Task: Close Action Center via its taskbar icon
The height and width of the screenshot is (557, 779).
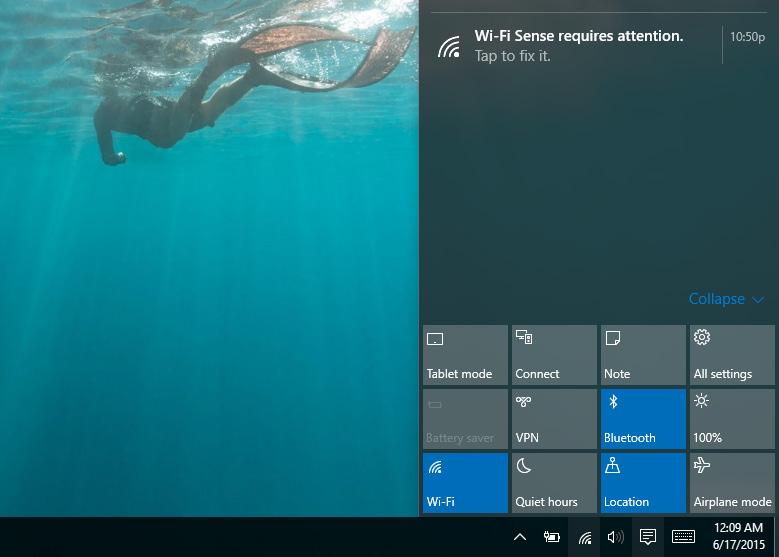Action: click(x=648, y=537)
